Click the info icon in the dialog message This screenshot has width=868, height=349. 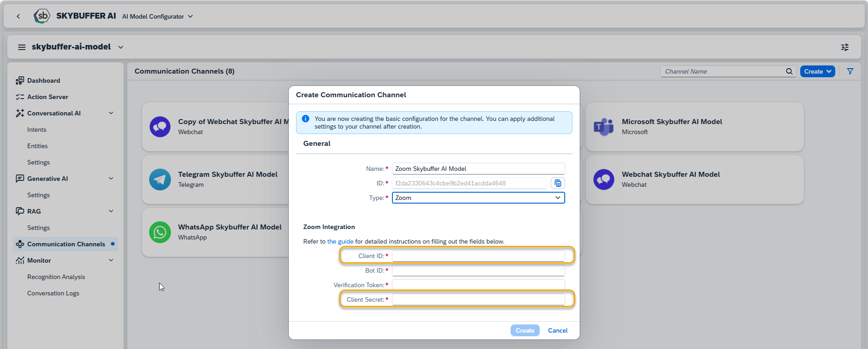point(306,119)
